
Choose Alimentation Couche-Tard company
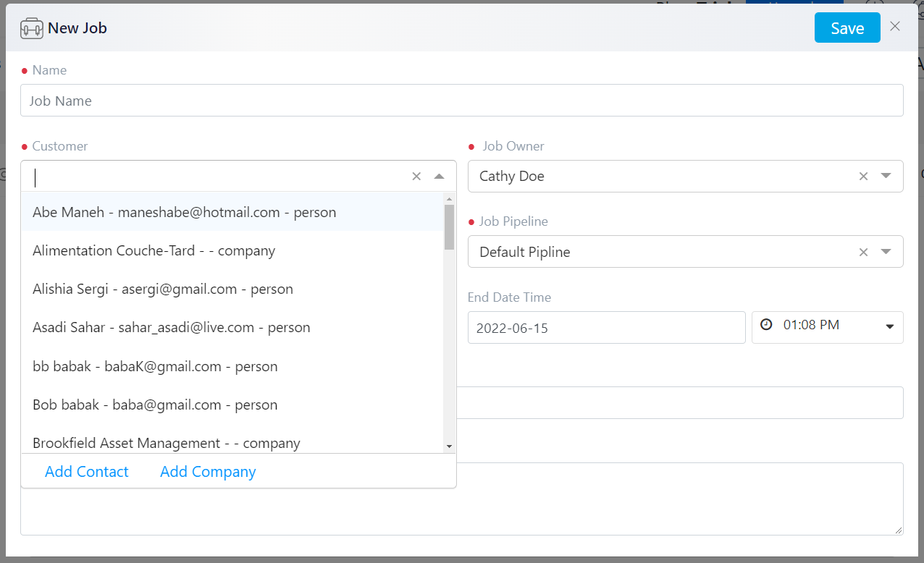pos(232,250)
